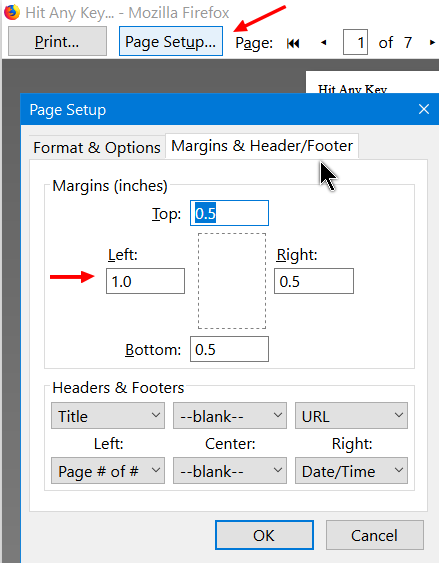Open the Title header dropdown

click(108, 416)
